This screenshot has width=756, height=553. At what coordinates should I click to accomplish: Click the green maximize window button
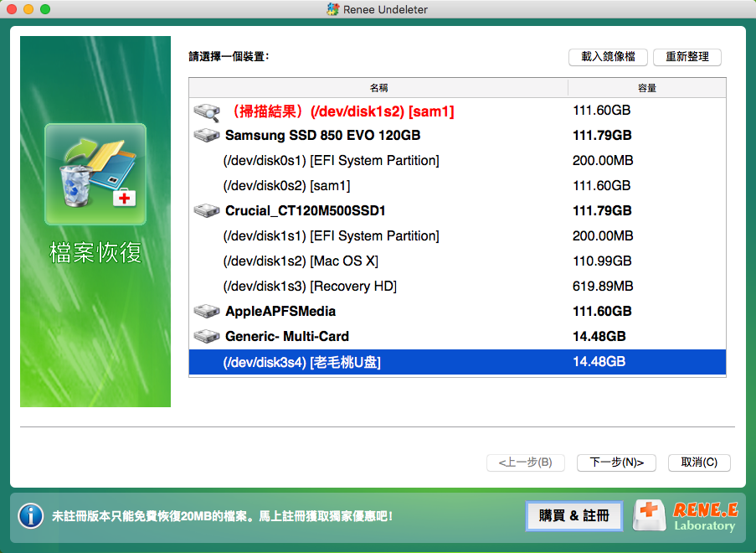(x=45, y=9)
